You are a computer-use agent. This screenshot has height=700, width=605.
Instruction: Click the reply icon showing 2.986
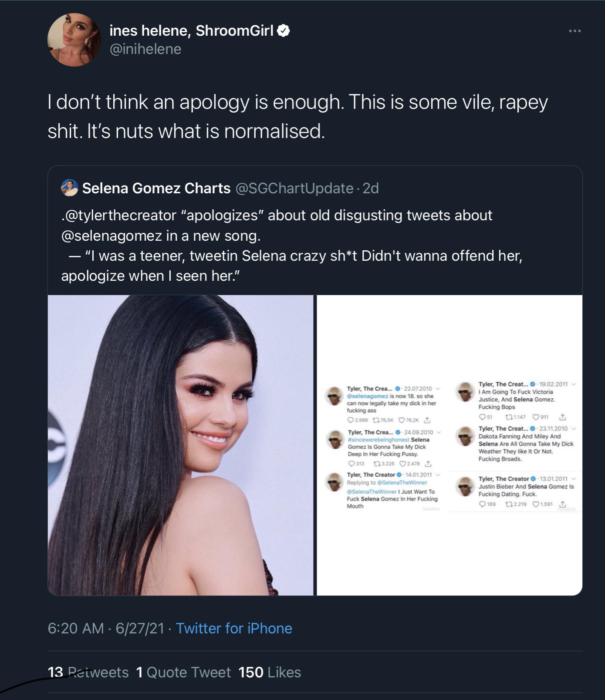point(350,421)
